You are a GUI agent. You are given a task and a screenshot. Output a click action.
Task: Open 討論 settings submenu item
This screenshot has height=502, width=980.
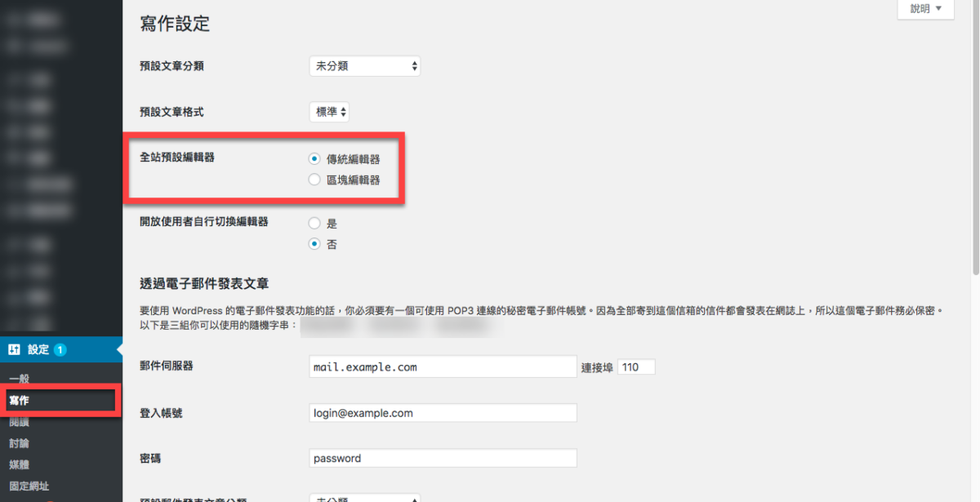point(19,443)
